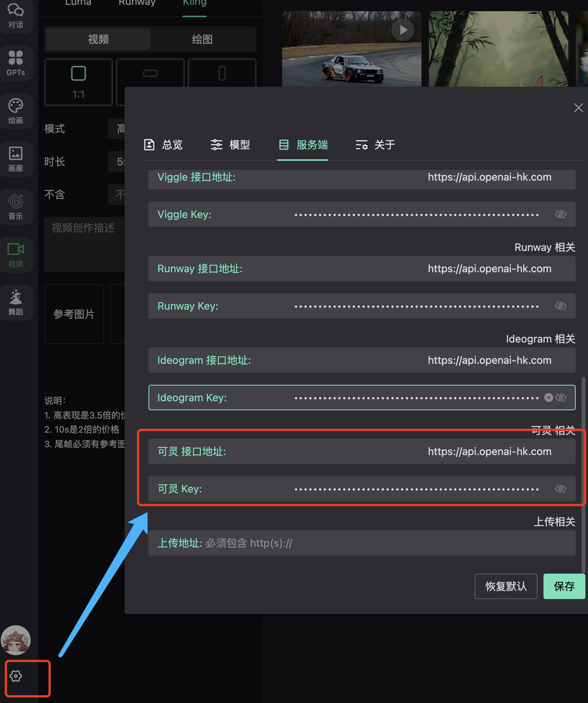Play the drifting car video thumbnail
588x703 pixels.
pos(402,30)
